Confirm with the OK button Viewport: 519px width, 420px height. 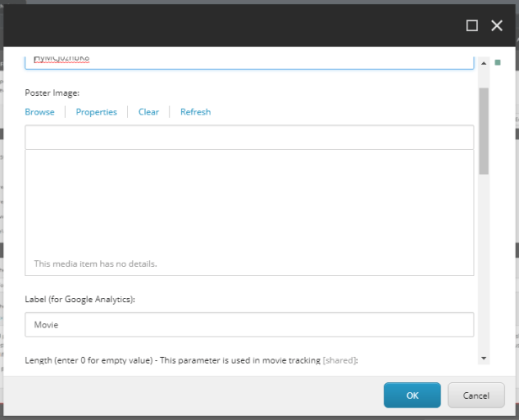(x=412, y=395)
